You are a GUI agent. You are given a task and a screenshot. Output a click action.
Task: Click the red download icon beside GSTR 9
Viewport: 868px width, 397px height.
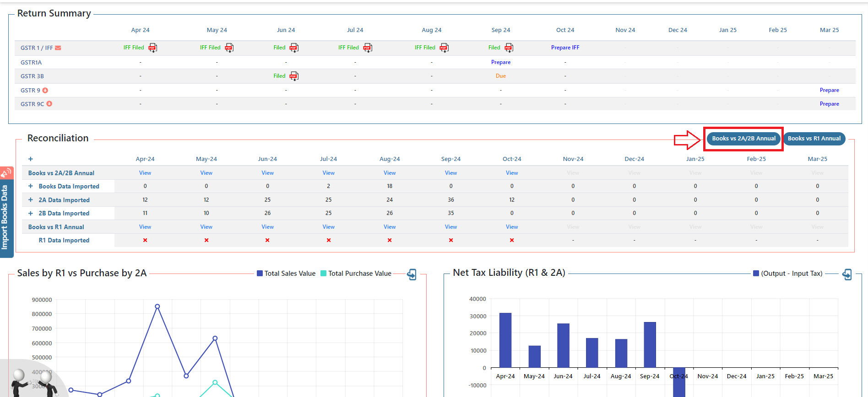[45, 91]
